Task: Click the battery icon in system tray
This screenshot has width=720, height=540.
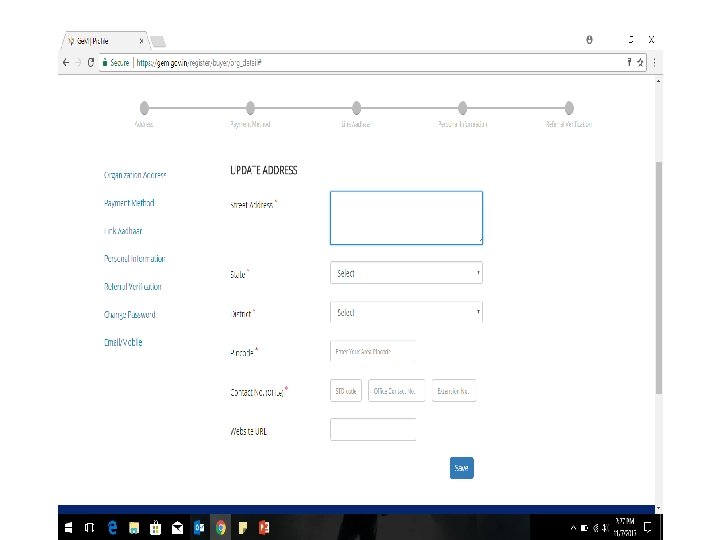Action: click(x=585, y=528)
